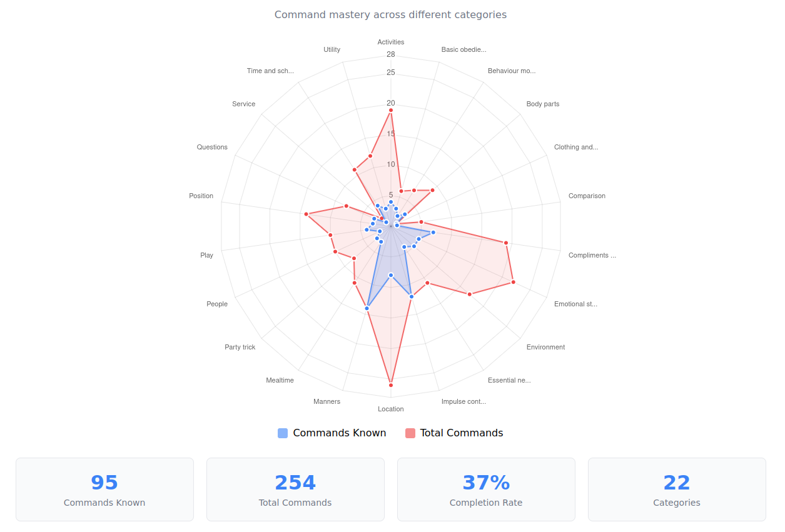785x532 pixels.
Task: Click the blue Compliments data point
Action: click(x=433, y=233)
